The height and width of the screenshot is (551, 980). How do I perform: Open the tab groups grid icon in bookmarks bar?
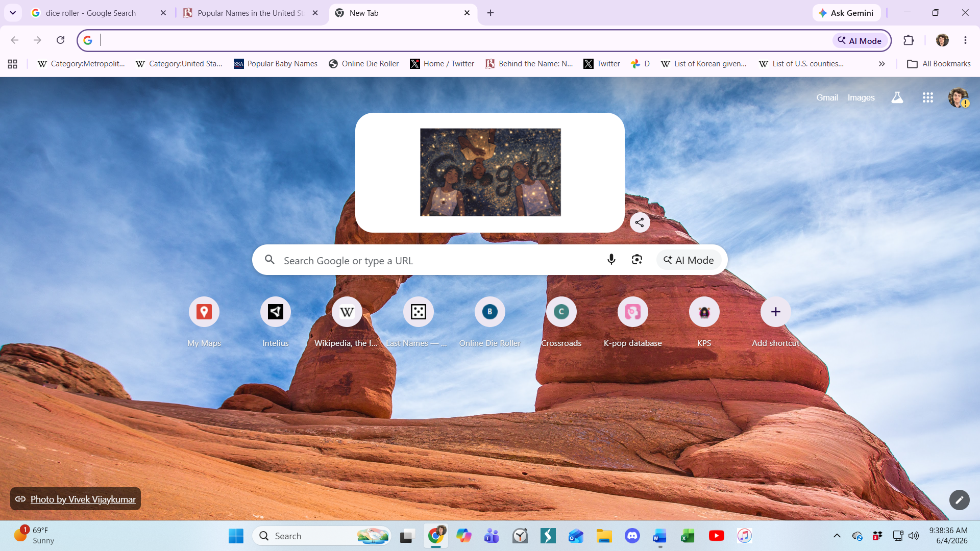tap(13, 64)
